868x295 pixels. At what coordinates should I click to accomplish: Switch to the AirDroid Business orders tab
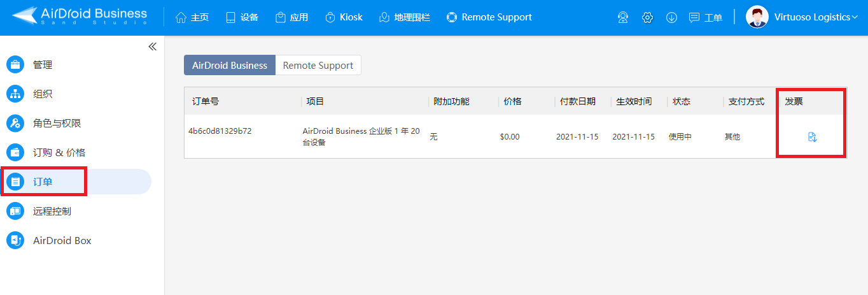coord(230,65)
